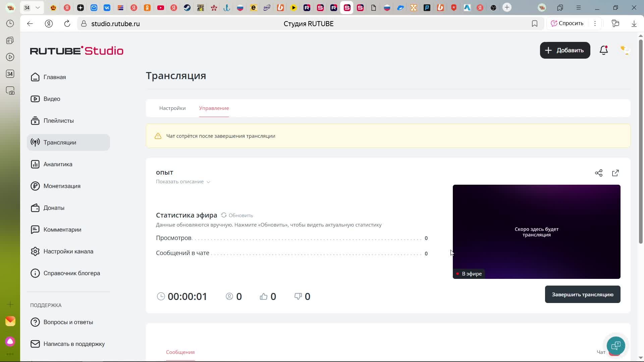This screenshot has height=362, width=644.
Task: Select the Сообщения tab
Action: pos(180,352)
